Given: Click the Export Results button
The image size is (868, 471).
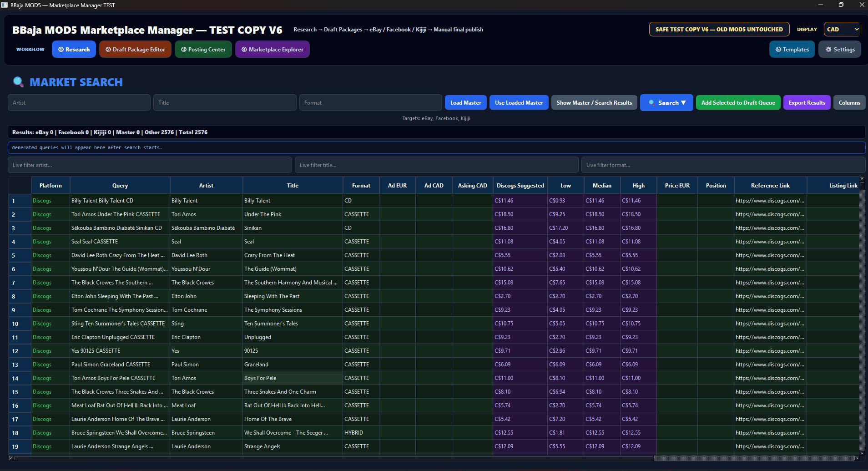Looking at the screenshot, I should (x=807, y=102).
